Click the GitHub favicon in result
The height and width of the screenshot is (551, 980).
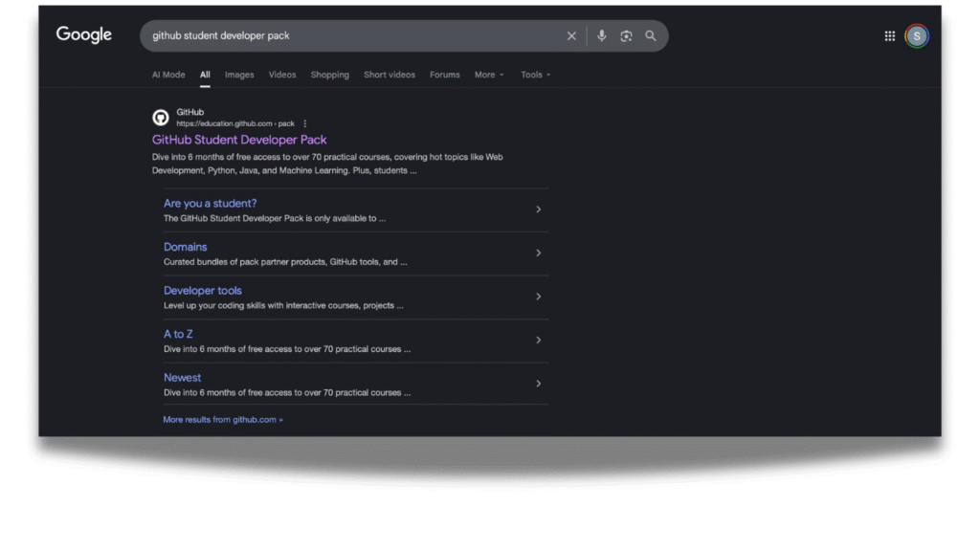click(161, 118)
